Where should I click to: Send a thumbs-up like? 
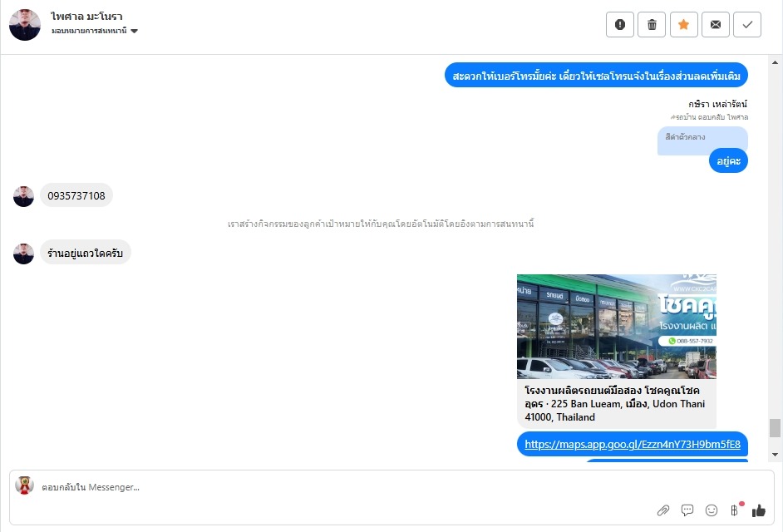click(x=759, y=510)
